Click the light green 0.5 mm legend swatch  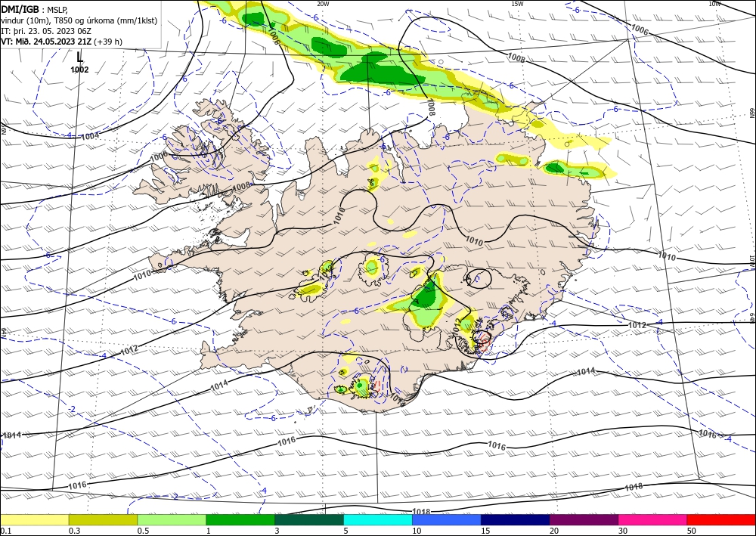(x=172, y=519)
